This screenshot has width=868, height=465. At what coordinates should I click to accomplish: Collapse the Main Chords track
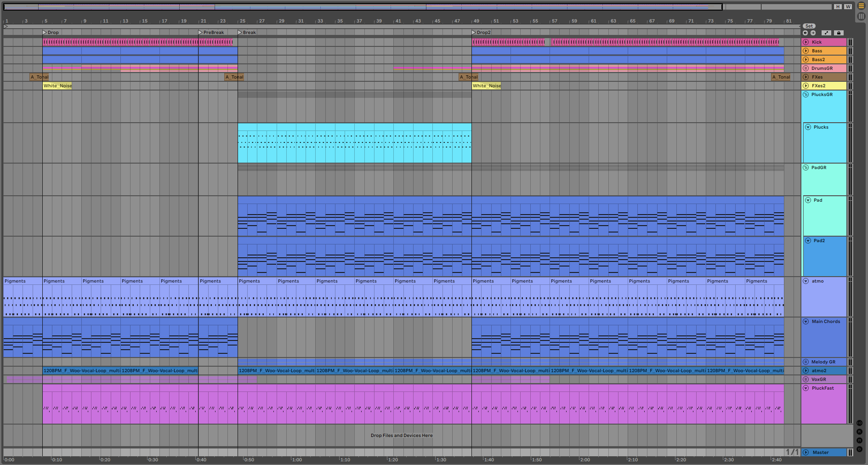(x=806, y=322)
